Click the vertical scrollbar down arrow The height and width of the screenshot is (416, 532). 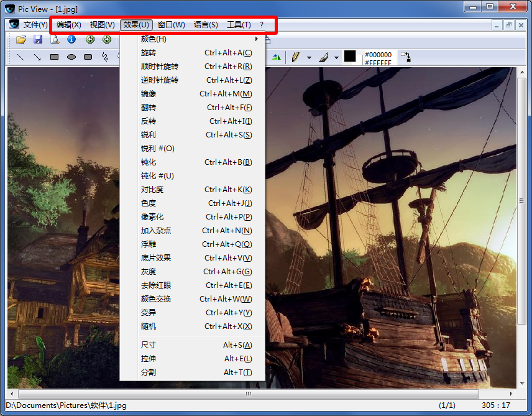(x=522, y=384)
